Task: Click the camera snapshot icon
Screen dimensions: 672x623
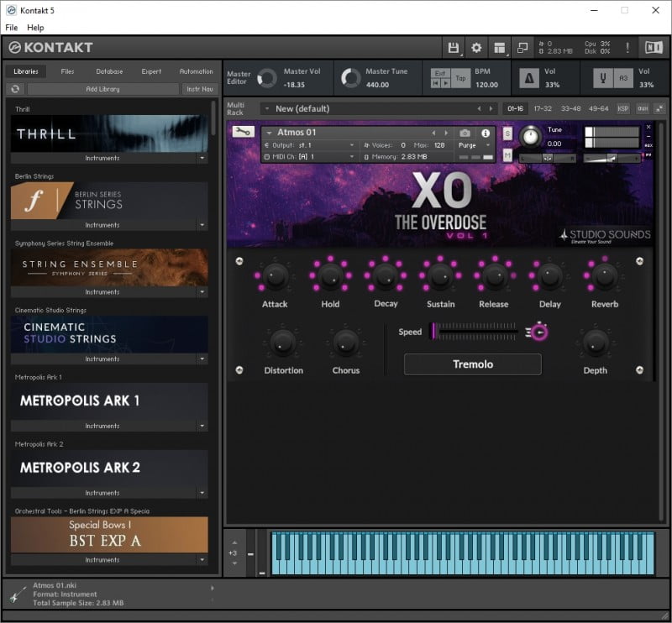Action: (x=465, y=133)
